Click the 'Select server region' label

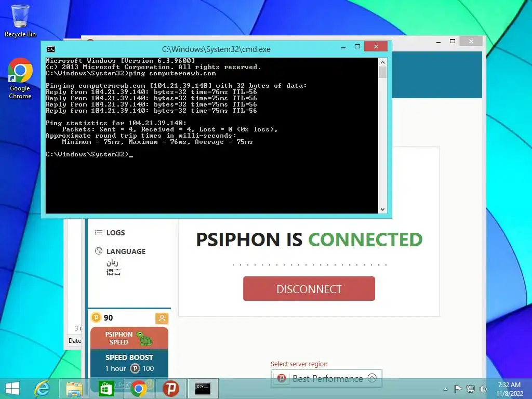[x=299, y=364]
